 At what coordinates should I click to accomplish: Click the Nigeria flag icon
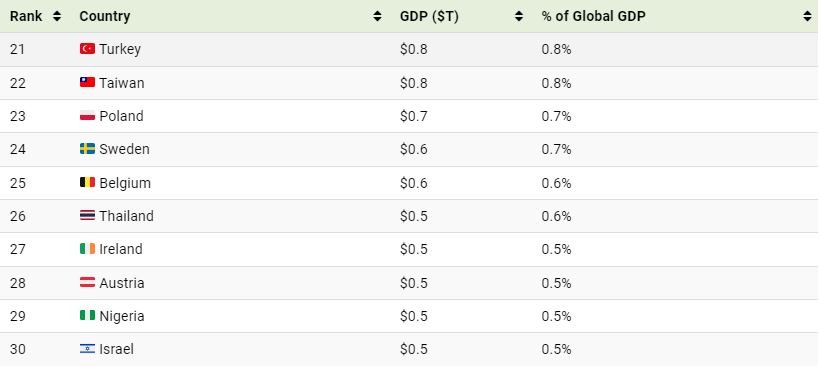pyautogui.click(x=87, y=316)
